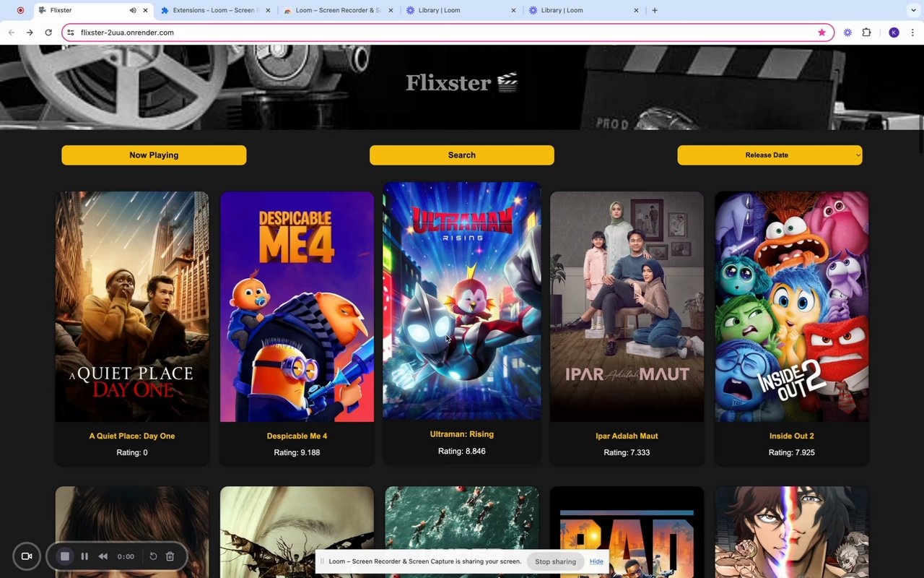
Task: Click the address bar URL field
Action: tap(448, 33)
